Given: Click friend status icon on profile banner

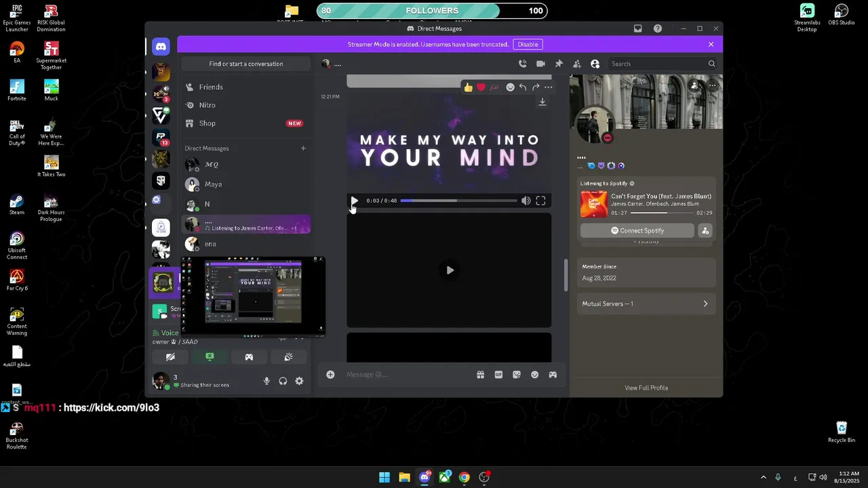Looking at the screenshot, I should click(694, 85).
